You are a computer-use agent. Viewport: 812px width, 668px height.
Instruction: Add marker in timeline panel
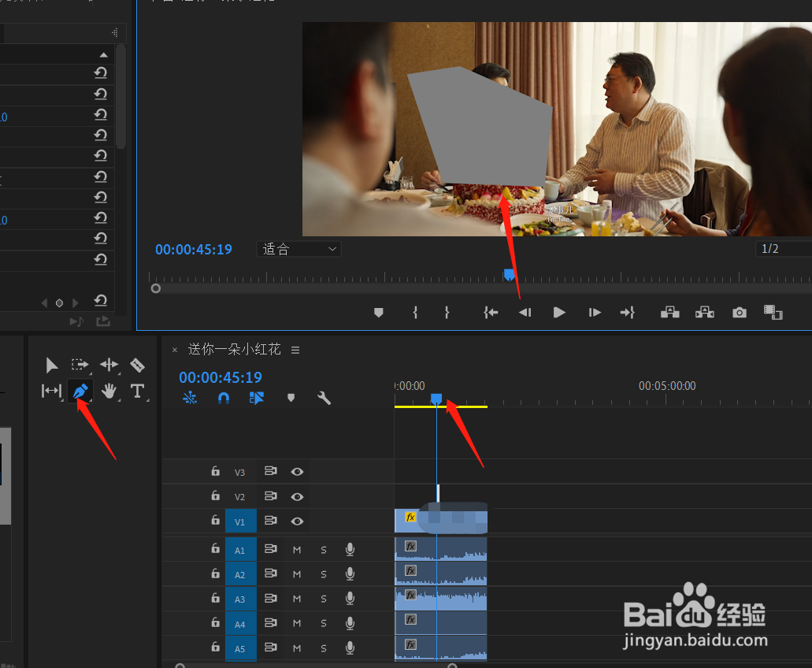point(291,398)
